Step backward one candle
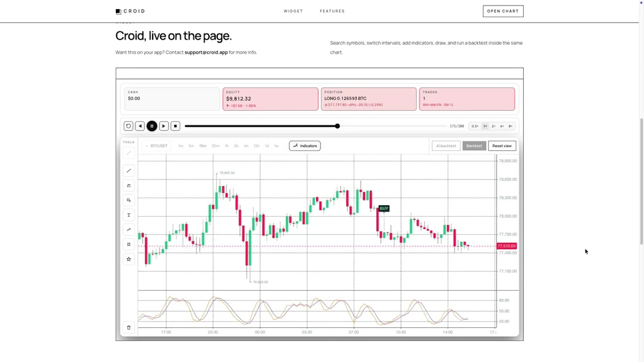The width and height of the screenshot is (644, 362). click(140, 126)
